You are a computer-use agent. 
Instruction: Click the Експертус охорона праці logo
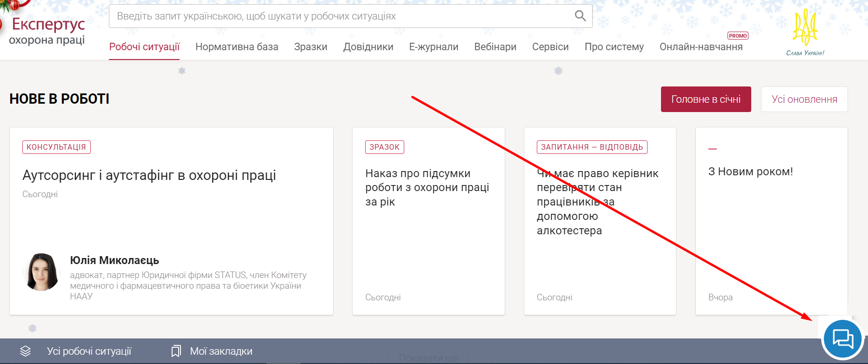click(x=47, y=31)
